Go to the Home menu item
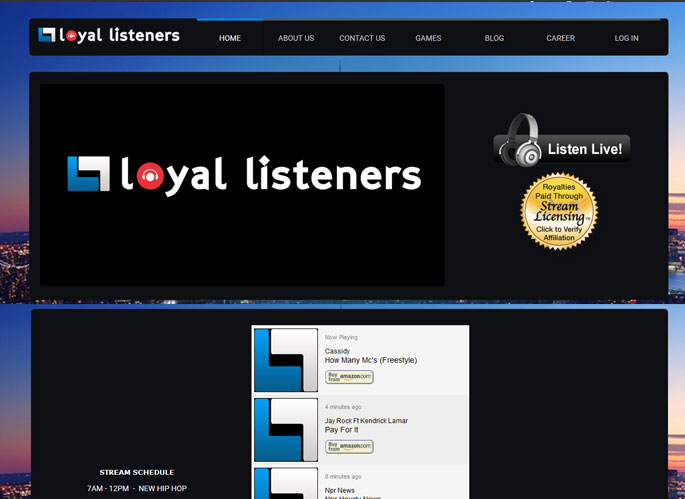Screen dimensions: 685x499 coord(230,38)
